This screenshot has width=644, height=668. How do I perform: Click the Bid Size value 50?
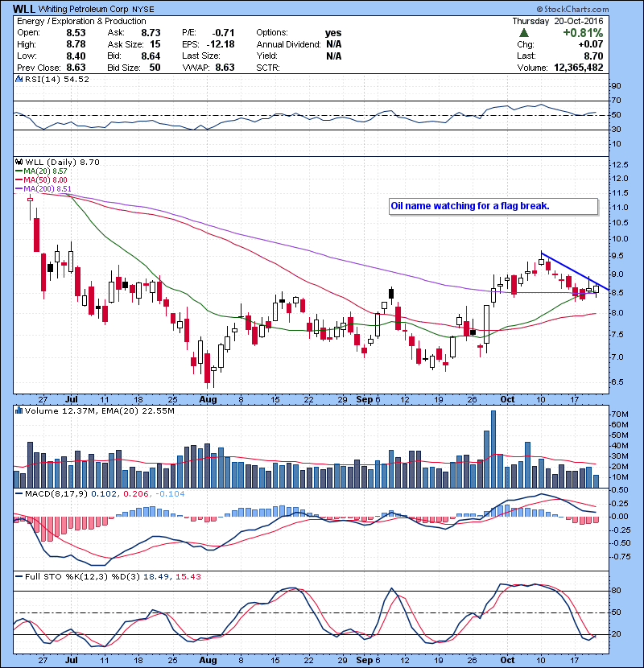tap(155, 68)
